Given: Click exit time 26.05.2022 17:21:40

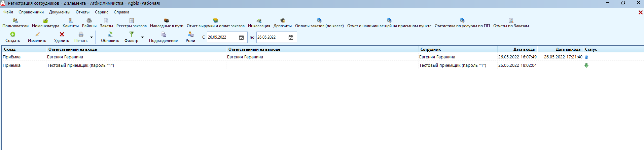Looking at the screenshot, I should (563, 57).
